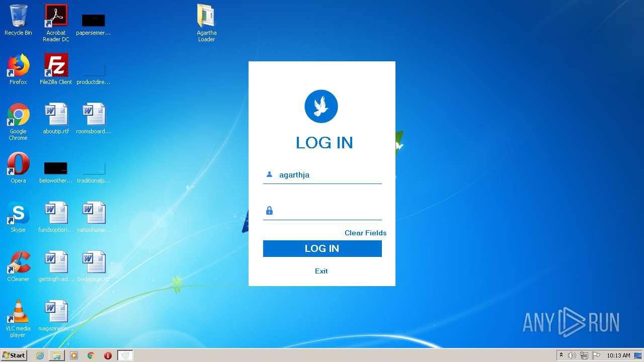
Task: Select the aboutip.rtf document
Action: click(x=56, y=119)
